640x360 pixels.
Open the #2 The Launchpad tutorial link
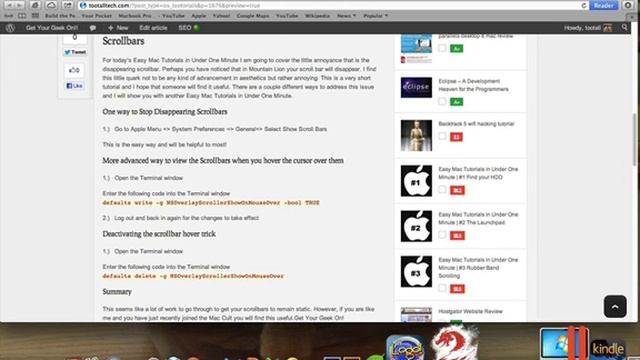pos(478,218)
